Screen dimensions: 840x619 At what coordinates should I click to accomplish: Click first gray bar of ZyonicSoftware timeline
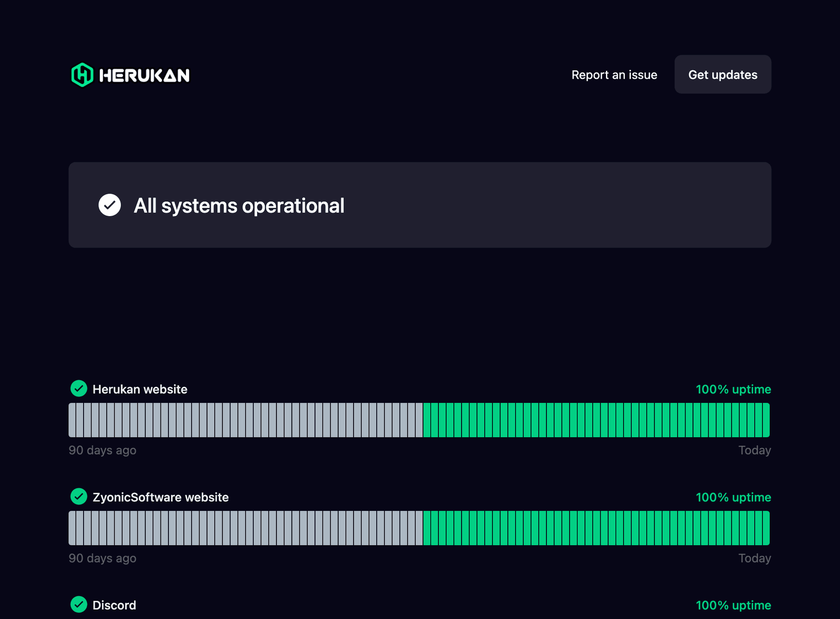72,528
